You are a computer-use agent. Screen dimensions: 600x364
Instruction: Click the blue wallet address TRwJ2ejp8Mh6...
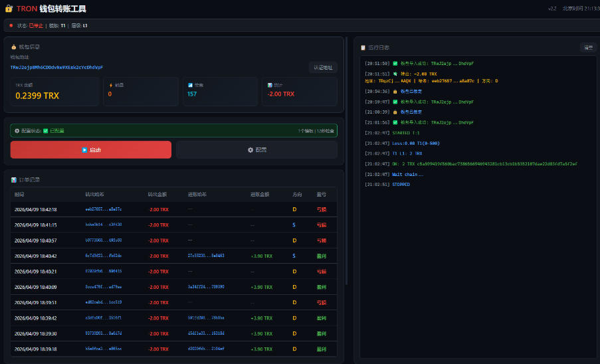click(56, 67)
